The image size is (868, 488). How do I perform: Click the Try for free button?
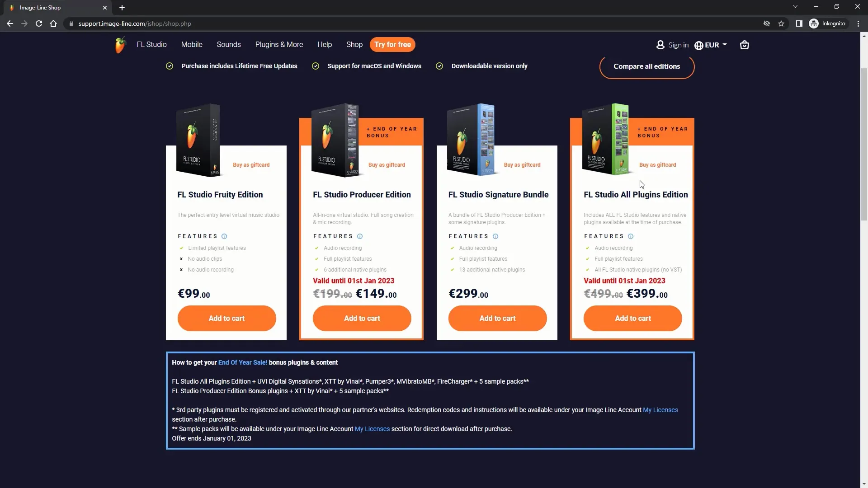point(392,44)
